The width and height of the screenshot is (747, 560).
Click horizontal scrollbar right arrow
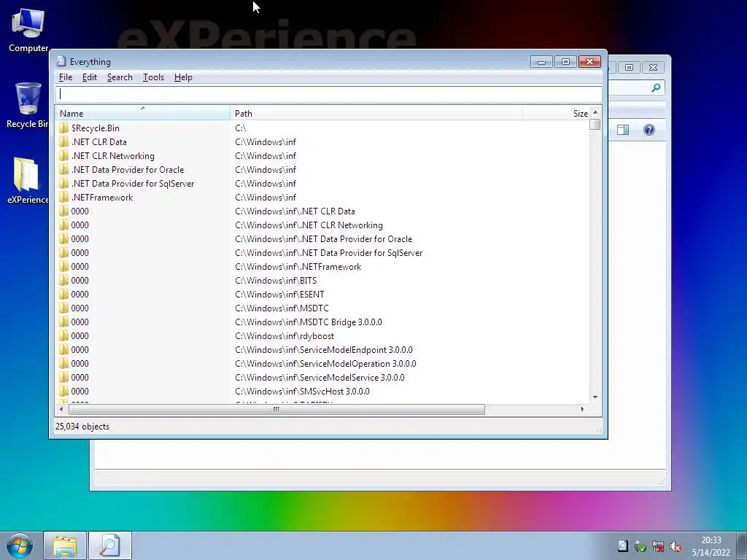pos(582,409)
